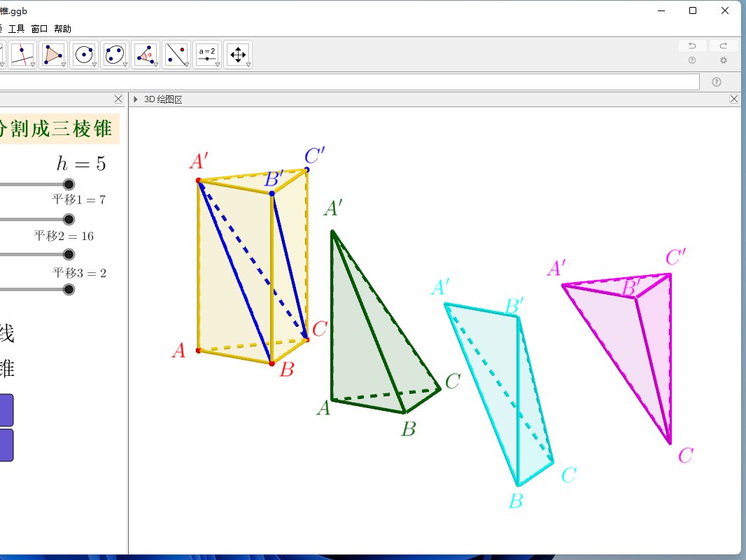Close the 3D 绘图区 panel
This screenshot has width=746, height=560.
pos(734,99)
